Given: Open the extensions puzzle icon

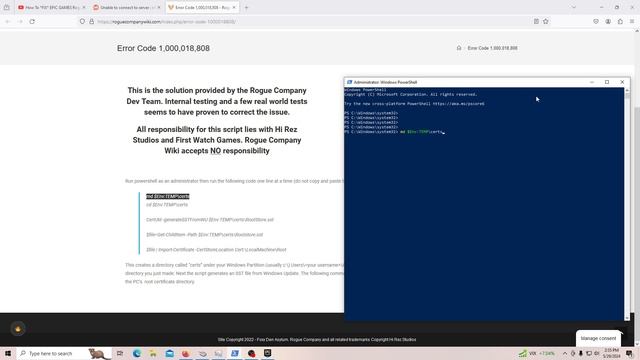Looking at the screenshot, I should coord(620,22).
